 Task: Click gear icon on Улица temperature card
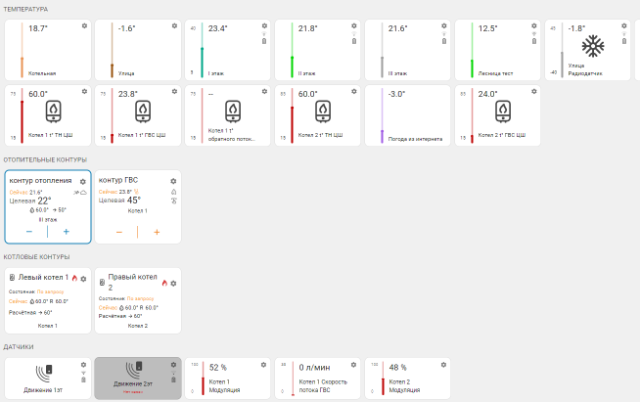coord(174,25)
